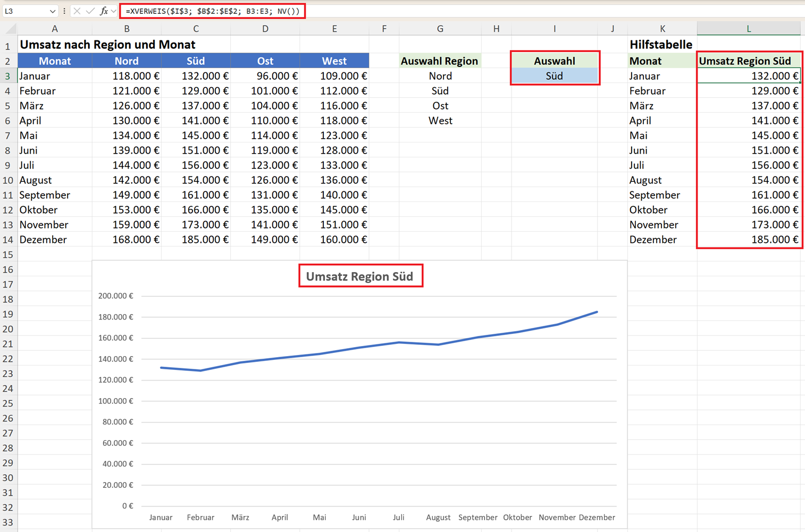Screen dimensions: 805x532
Task: Click inside the formula bar text
Action: click(213, 11)
